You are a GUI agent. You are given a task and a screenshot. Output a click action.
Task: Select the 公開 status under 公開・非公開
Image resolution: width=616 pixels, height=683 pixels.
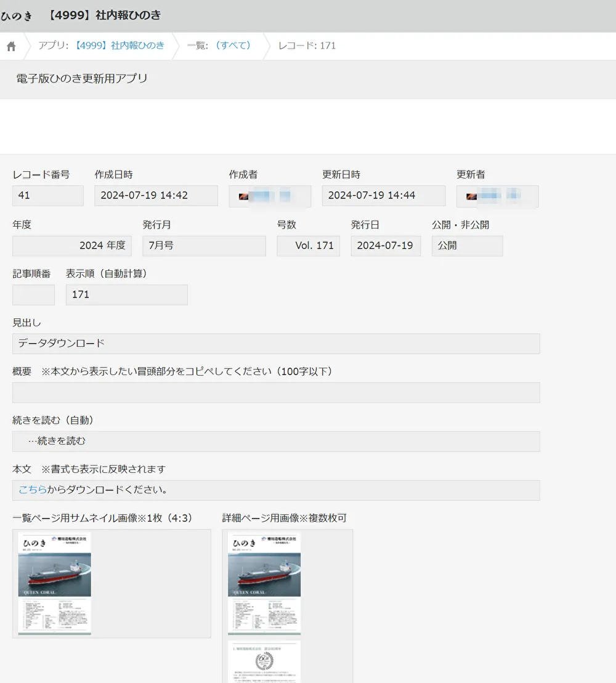coord(467,245)
